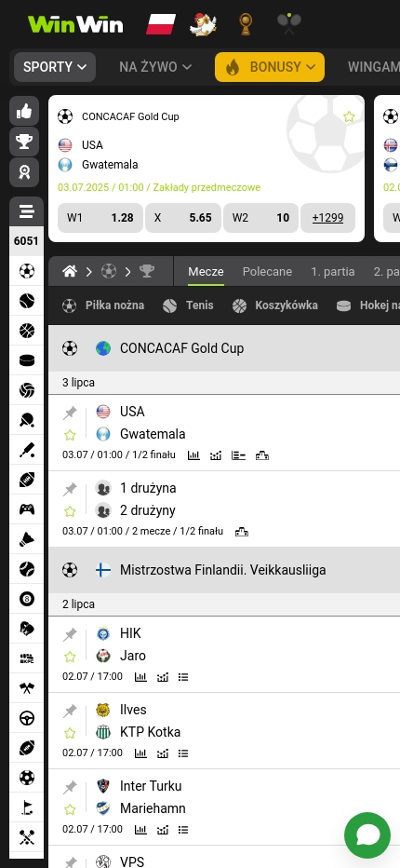Open the trophy icon in left sidebar
Image resolution: width=400 pixels, height=868 pixels.
point(24,142)
